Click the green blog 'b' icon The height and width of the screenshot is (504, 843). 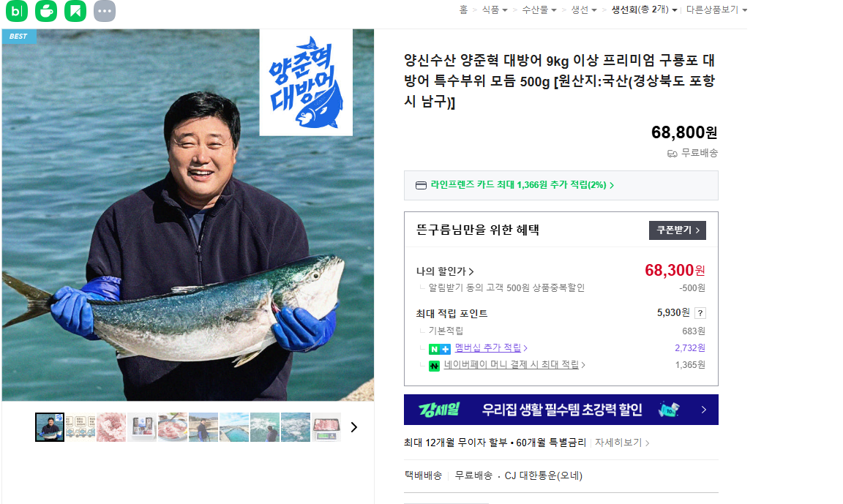click(x=17, y=11)
